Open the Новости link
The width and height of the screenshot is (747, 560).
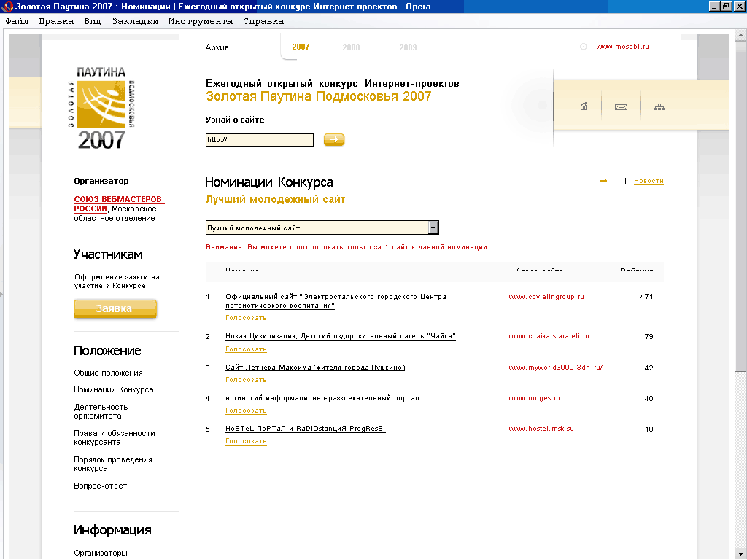point(649,181)
